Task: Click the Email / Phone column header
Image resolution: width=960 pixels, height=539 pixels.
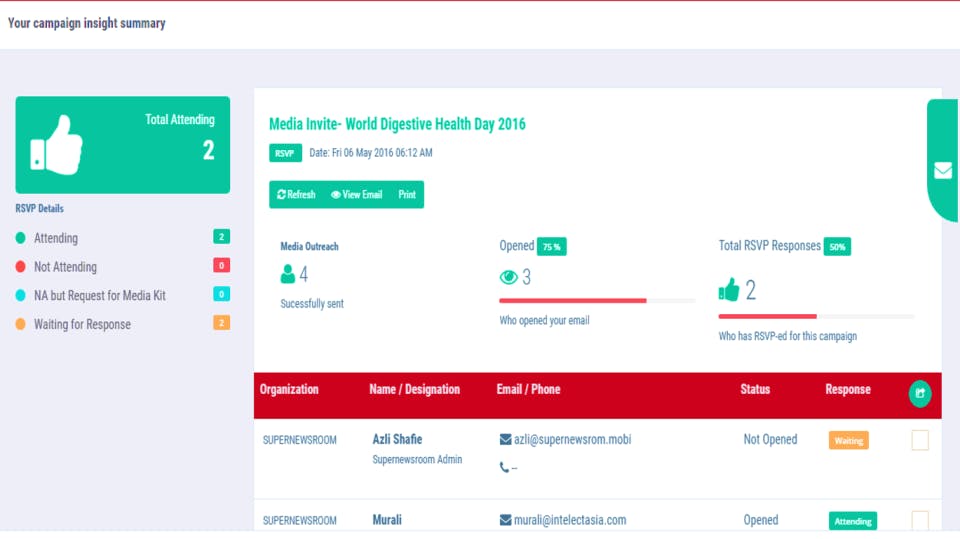Action: pos(528,390)
